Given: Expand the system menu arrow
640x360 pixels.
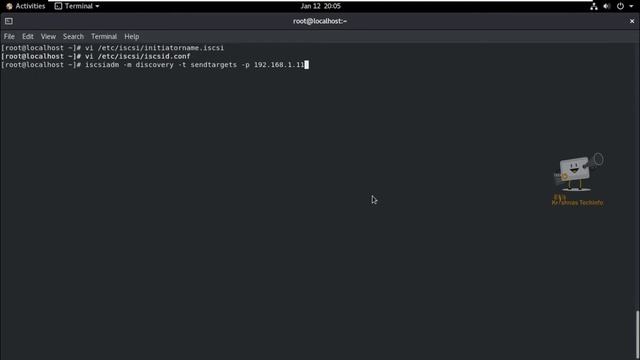Looking at the screenshot, I should click(631, 6).
